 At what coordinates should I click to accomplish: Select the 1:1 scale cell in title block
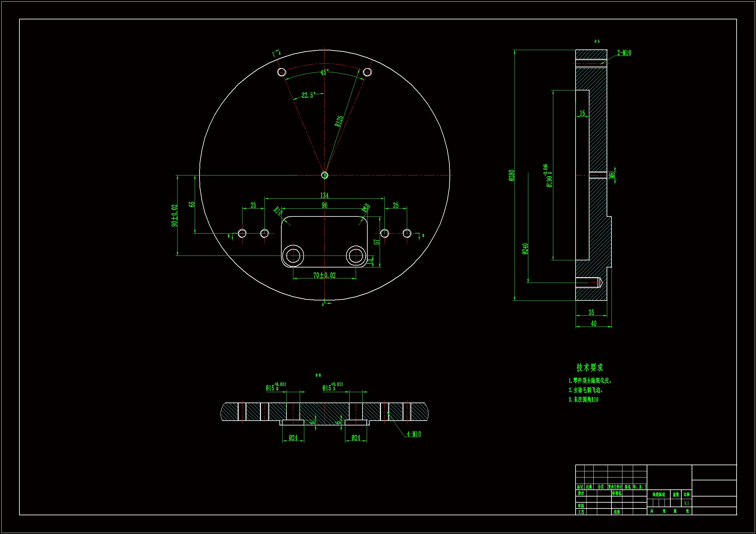pos(686,503)
